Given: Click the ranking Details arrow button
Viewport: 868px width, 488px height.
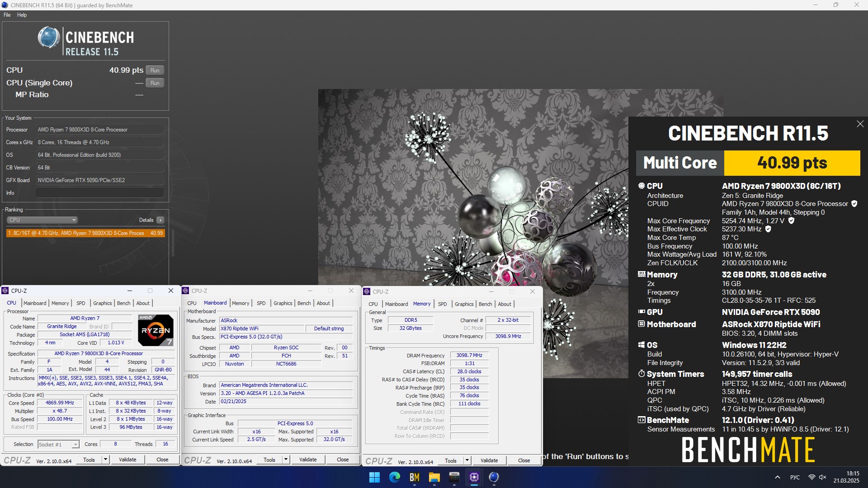Looking at the screenshot, I should click(160, 220).
